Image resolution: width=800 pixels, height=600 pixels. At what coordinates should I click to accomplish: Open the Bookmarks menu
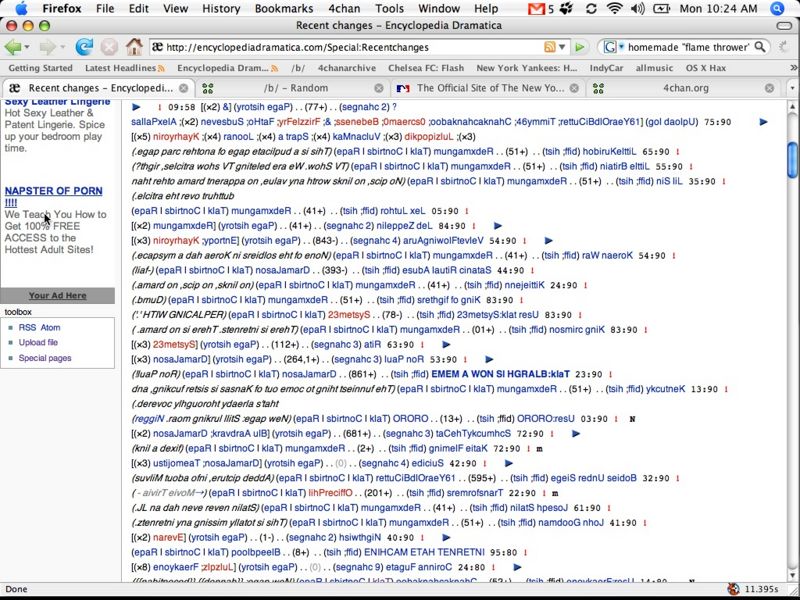pyautogui.click(x=284, y=8)
